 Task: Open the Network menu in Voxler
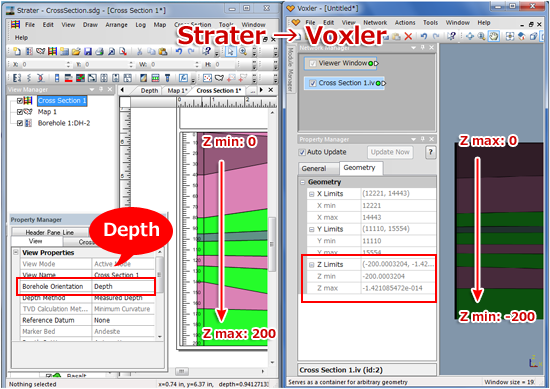(x=375, y=22)
